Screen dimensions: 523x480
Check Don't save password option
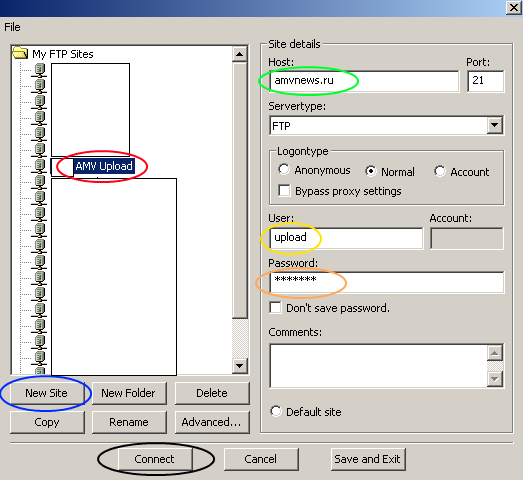(x=275, y=307)
